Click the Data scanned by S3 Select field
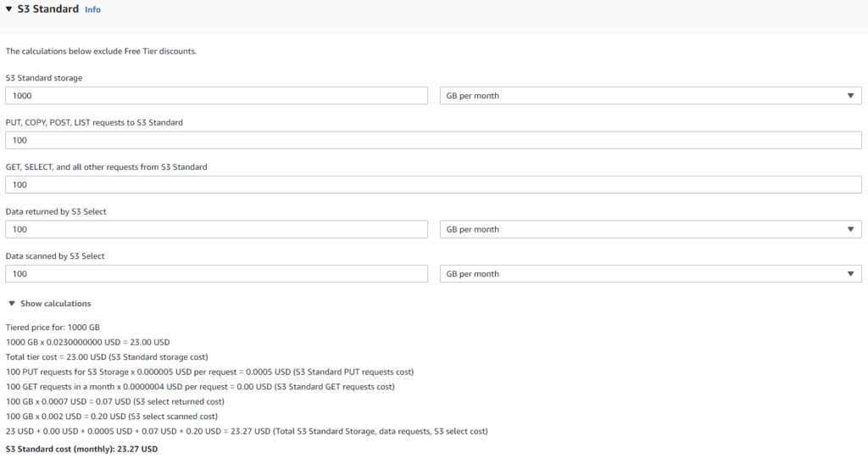Viewport: 868px width, 459px height. pos(216,274)
